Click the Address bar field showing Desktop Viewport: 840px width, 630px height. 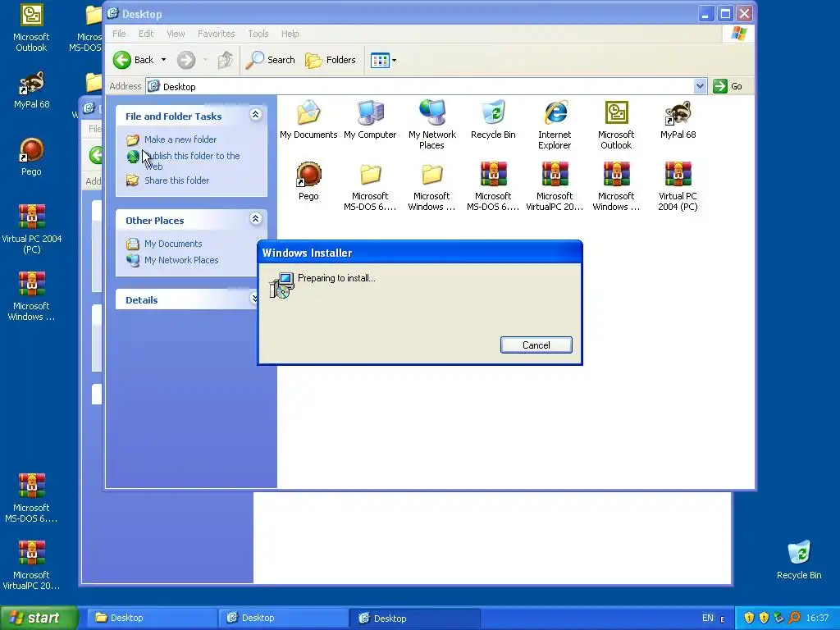pyautogui.click(x=426, y=86)
